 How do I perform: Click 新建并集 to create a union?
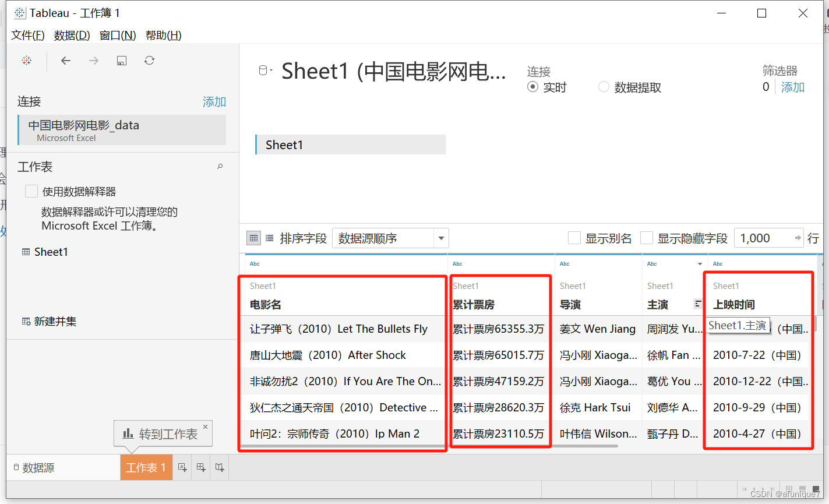[x=55, y=322]
